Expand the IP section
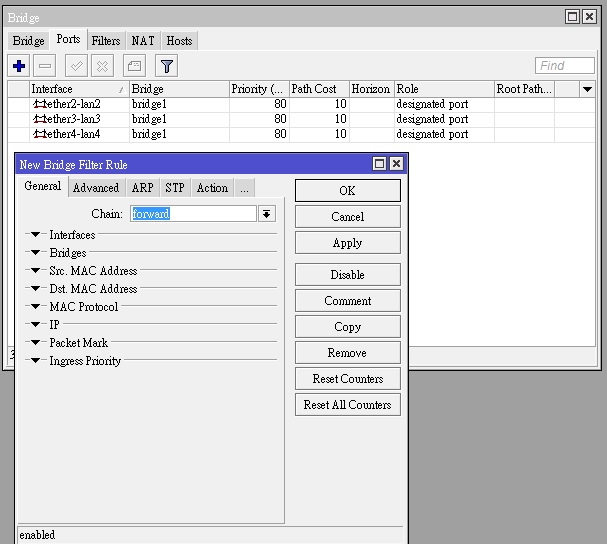This screenshot has width=607, height=544. 36,324
